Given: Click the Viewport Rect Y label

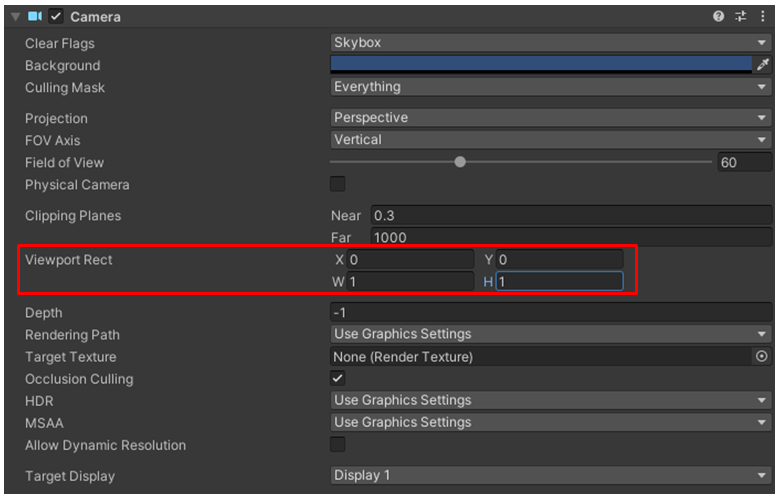Looking at the screenshot, I should 488,260.
